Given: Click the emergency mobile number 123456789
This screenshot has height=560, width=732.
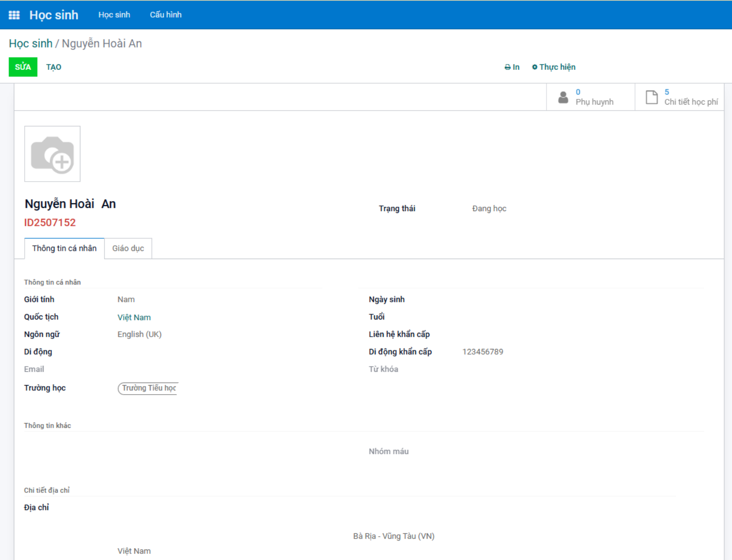Looking at the screenshot, I should click(x=483, y=352).
